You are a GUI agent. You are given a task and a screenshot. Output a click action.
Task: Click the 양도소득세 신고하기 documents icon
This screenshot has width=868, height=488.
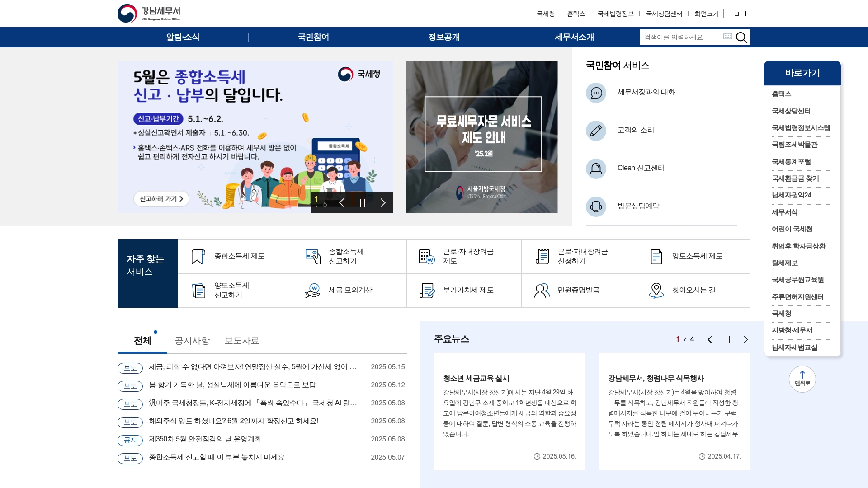(198, 290)
